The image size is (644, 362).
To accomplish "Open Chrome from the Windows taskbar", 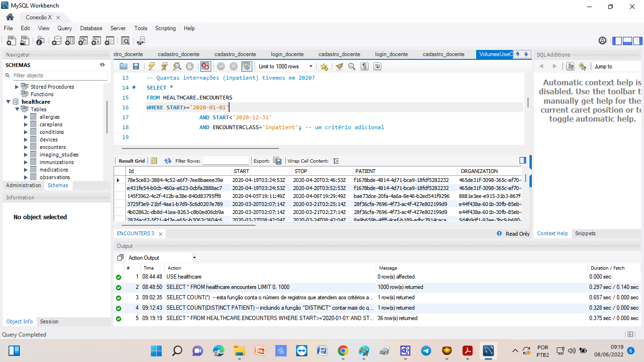I will pos(343,351).
